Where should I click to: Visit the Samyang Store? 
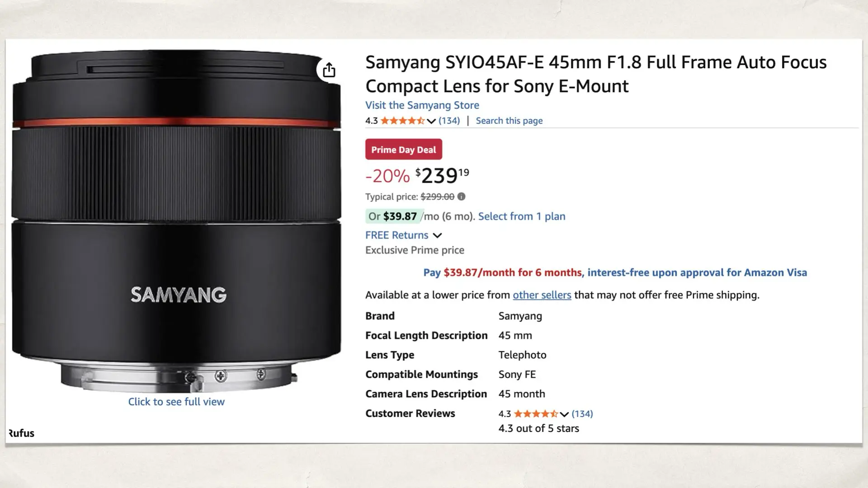pyautogui.click(x=422, y=105)
